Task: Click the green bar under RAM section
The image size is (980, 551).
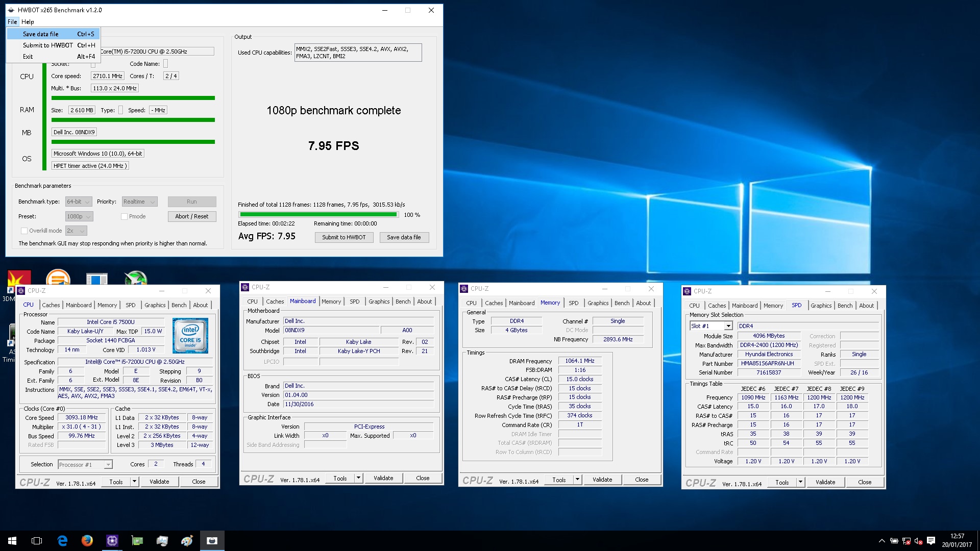Action: 133,120
